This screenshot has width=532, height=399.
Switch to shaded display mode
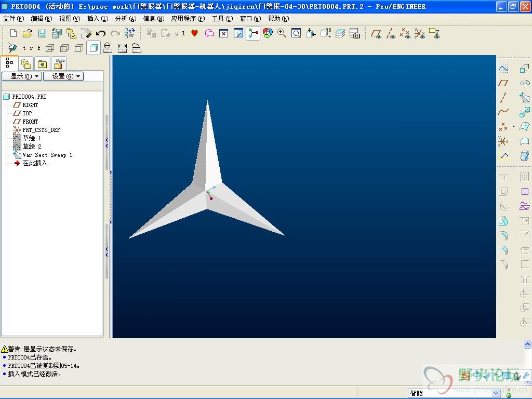coord(94,48)
